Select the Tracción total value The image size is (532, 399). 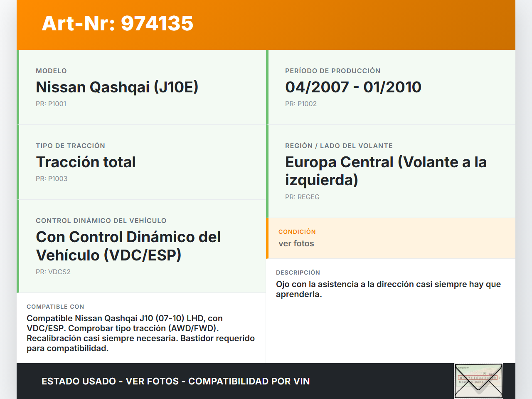coord(86,162)
